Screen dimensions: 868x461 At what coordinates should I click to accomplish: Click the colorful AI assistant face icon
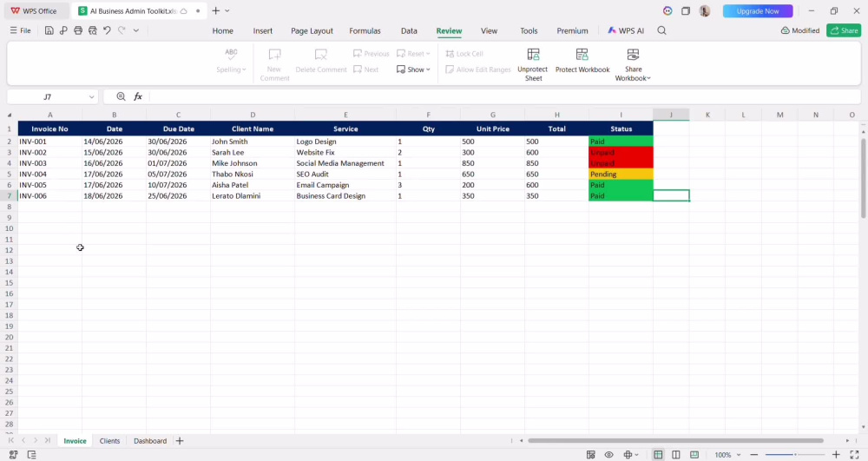667,11
